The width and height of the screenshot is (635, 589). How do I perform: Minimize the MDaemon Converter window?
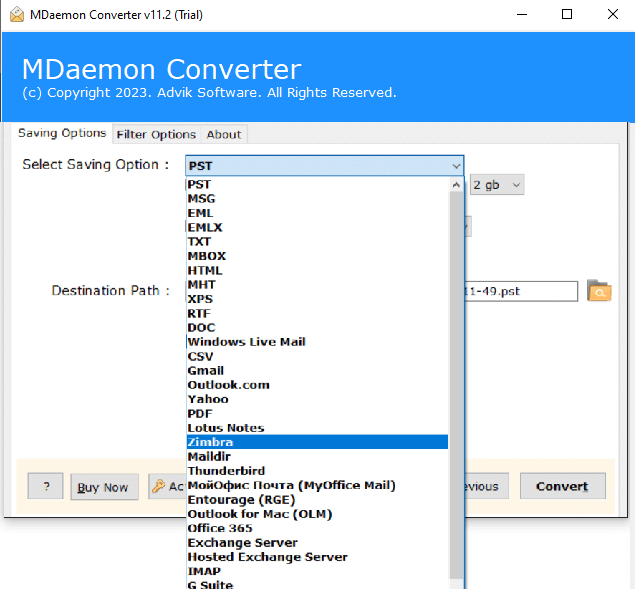522,14
